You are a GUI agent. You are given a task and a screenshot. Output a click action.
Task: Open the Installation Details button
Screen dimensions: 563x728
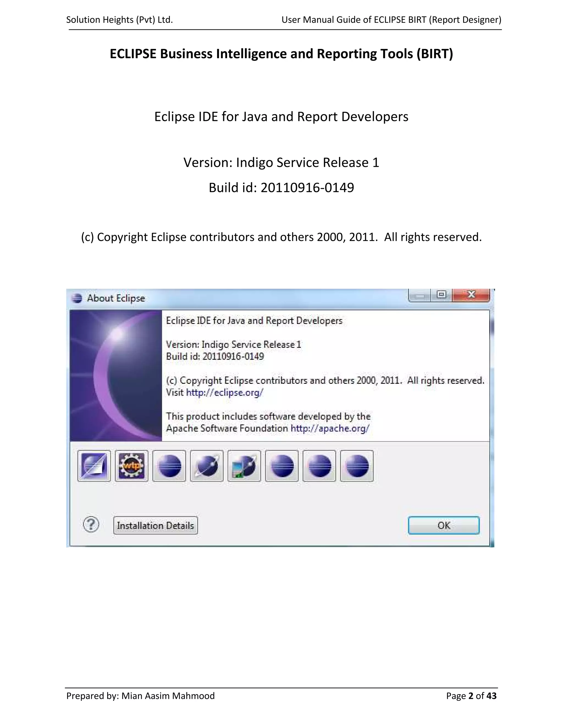click(155, 525)
